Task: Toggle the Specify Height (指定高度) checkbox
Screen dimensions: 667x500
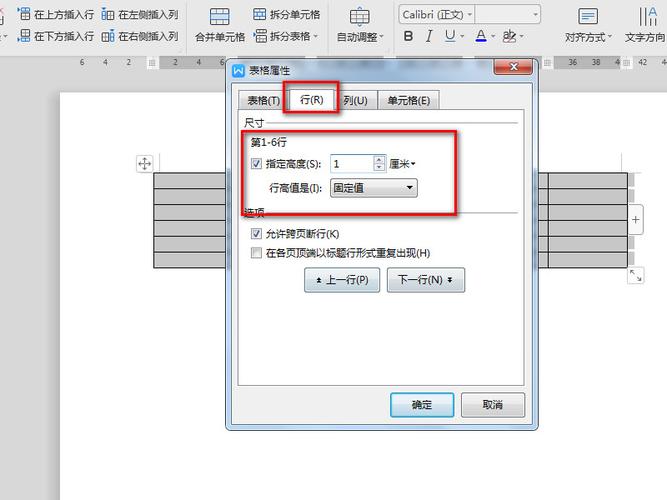Action: 256,163
